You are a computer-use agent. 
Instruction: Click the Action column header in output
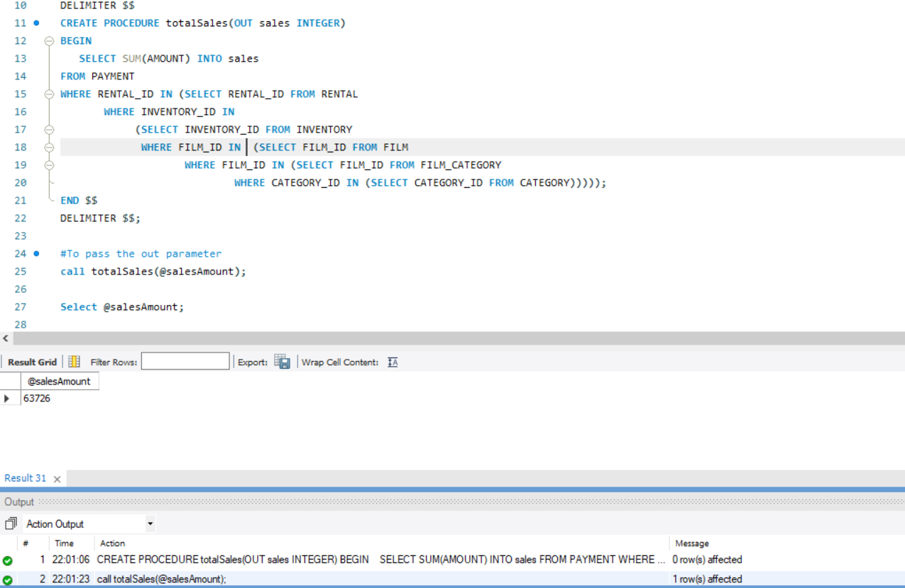[113, 543]
